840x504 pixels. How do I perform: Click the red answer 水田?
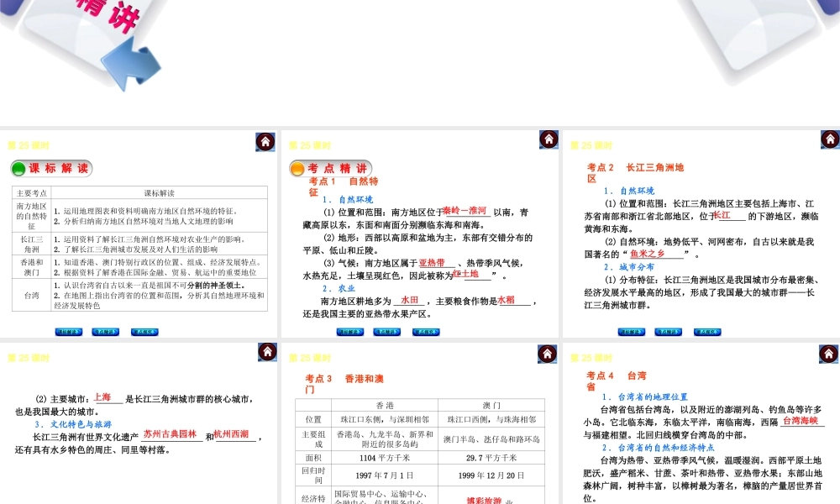409,300
